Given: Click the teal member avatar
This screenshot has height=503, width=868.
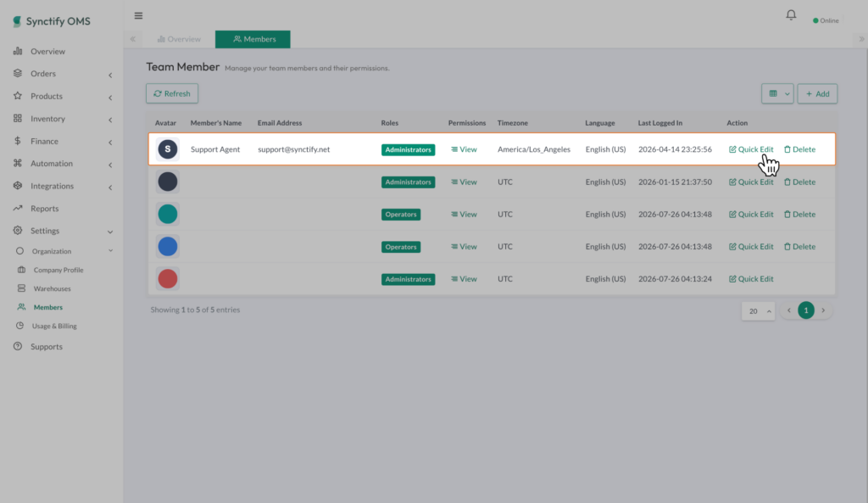Looking at the screenshot, I should pos(168,214).
